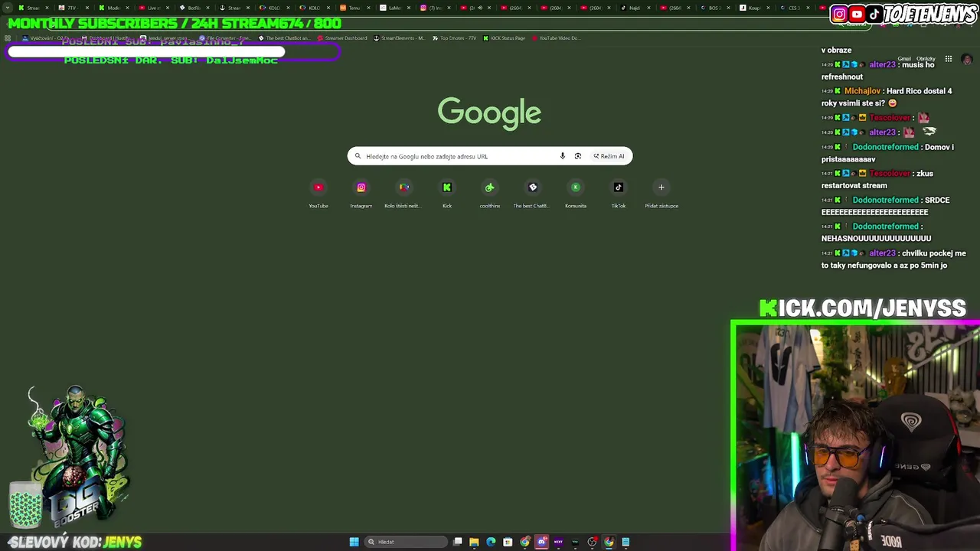Screen dimensions: 980x551
Task: Click the Režim AI button
Action: [x=609, y=156]
